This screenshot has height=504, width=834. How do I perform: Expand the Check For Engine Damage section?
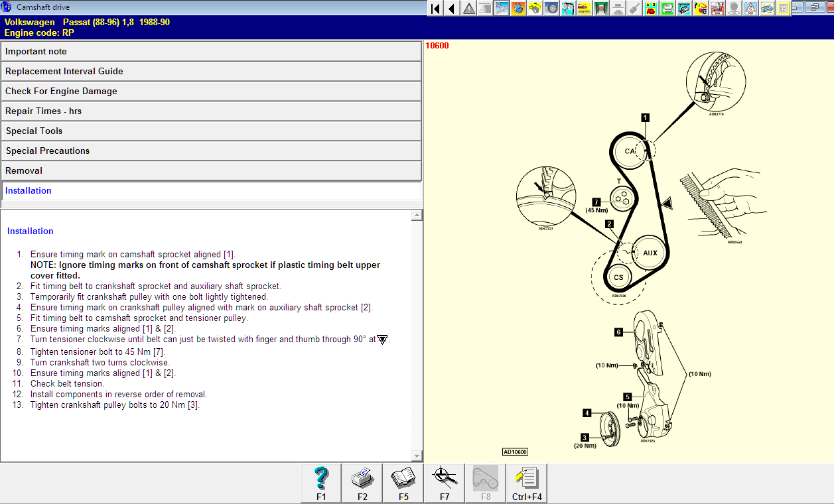point(211,91)
